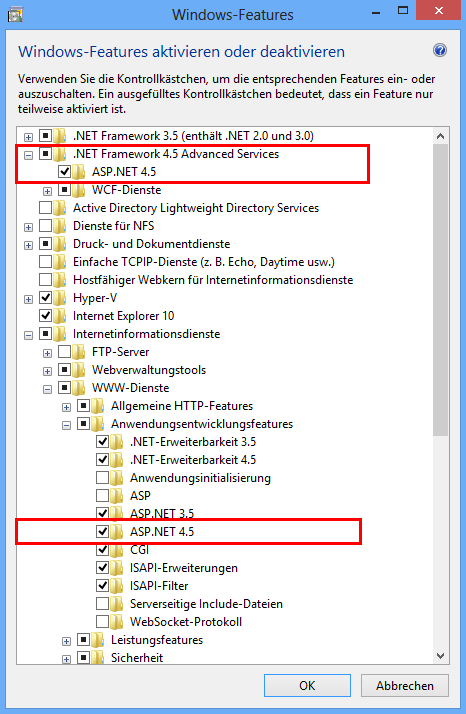The width and height of the screenshot is (466, 714).
Task: Collapse the WWW-Dienste node
Action: (47, 389)
